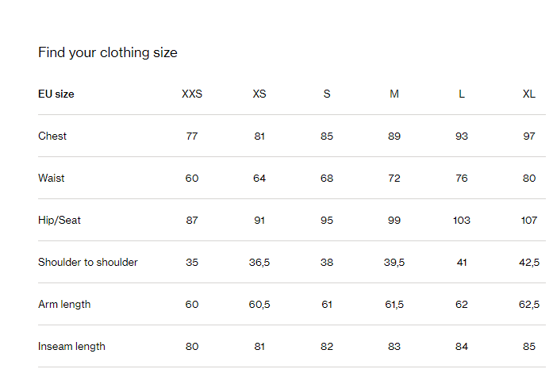Select the XS size column header
Viewport: 553px width, 392px height.
(259, 94)
